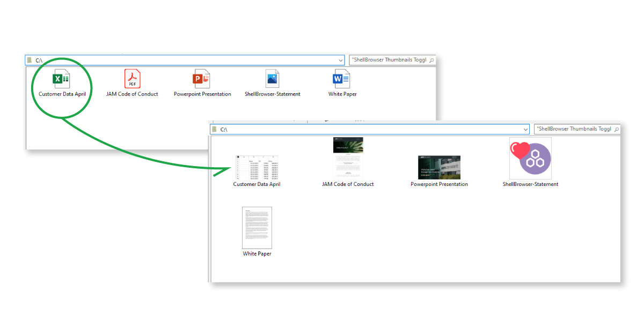Click the folder icon in the upper address bar

[30, 60]
